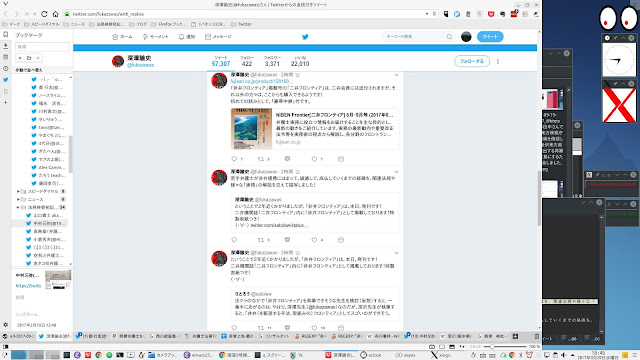Image resolution: width=640 pixels, height=360 pixels.
Task: Click the bookmarks panel scrollbar
Action: tap(71, 154)
